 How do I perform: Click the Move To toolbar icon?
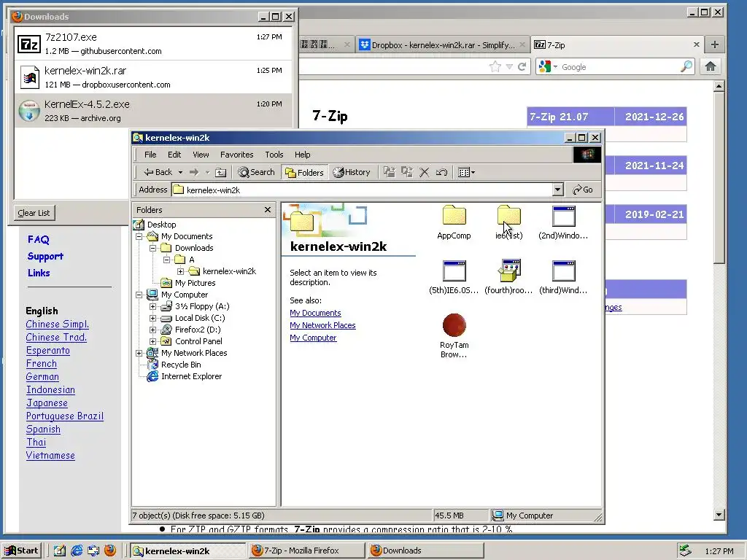390,172
